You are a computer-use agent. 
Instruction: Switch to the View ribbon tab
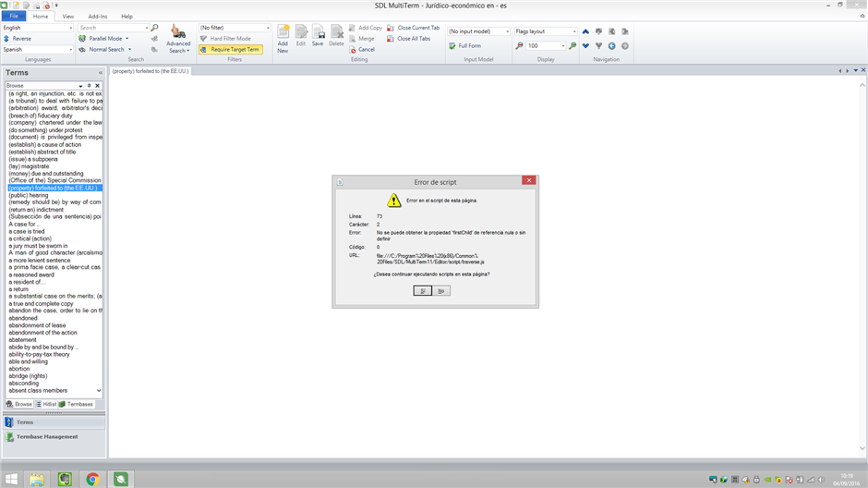[68, 17]
